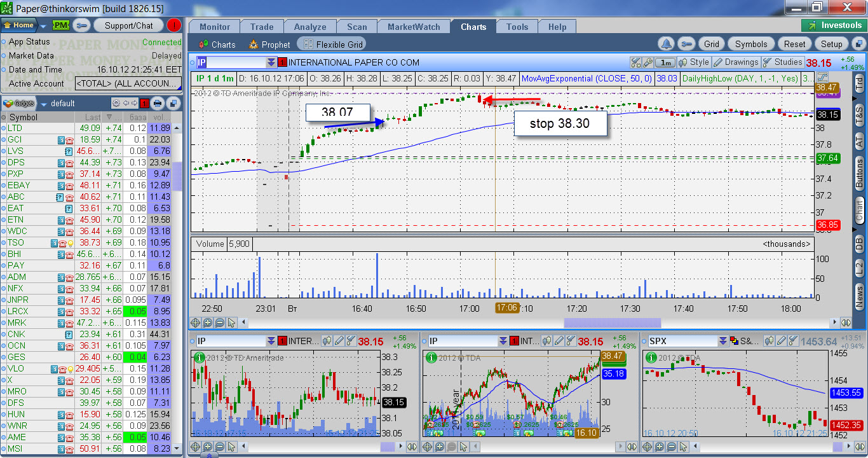Screen dimensions: 868x458
Task: Open the MarketWatch tab
Action: tap(414, 27)
